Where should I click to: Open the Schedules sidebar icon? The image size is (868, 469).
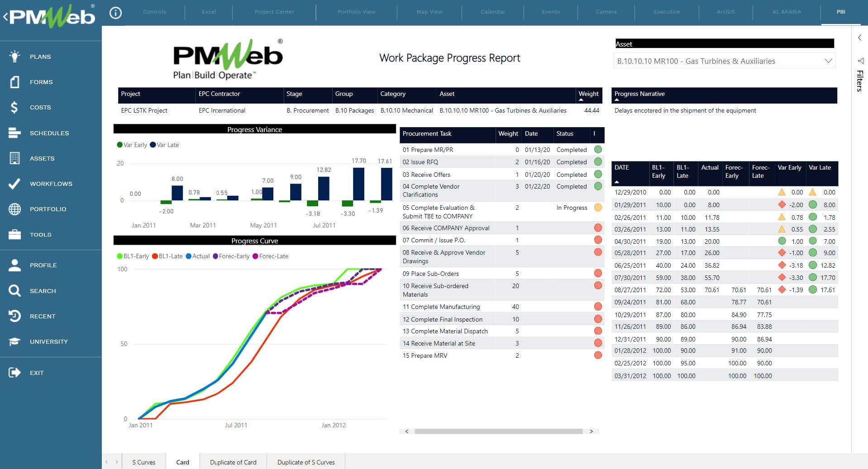point(14,133)
